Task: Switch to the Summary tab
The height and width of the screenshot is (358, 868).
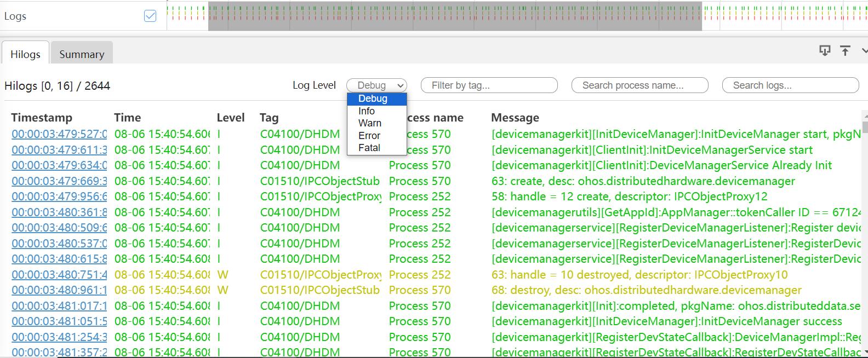Action: pyautogui.click(x=82, y=54)
